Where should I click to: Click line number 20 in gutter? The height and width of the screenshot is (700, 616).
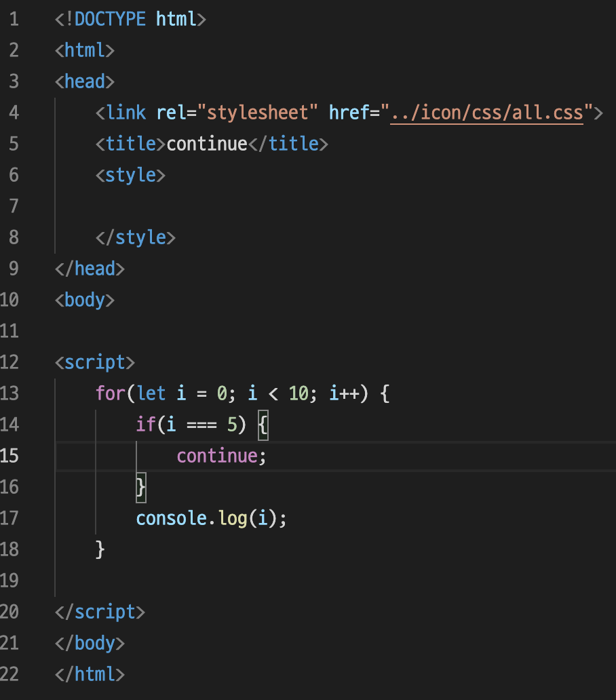[9, 612]
